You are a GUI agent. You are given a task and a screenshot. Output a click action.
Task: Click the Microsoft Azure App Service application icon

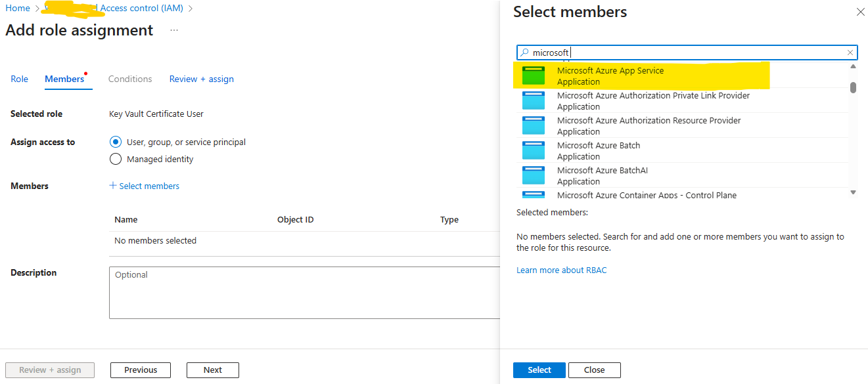pyautogui.click(x=534, y=75)
